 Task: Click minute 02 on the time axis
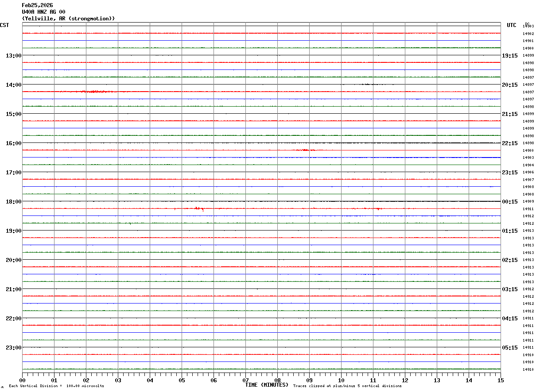(86, 380)
